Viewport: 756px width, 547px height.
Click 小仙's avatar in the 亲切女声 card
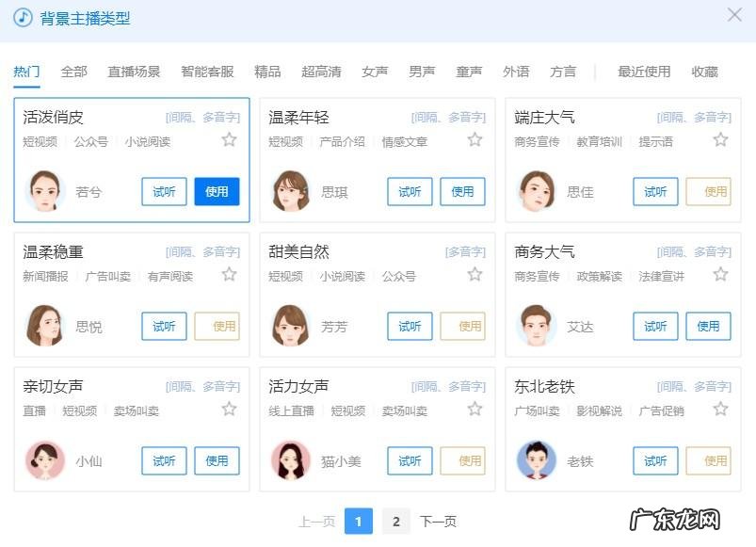41,460
